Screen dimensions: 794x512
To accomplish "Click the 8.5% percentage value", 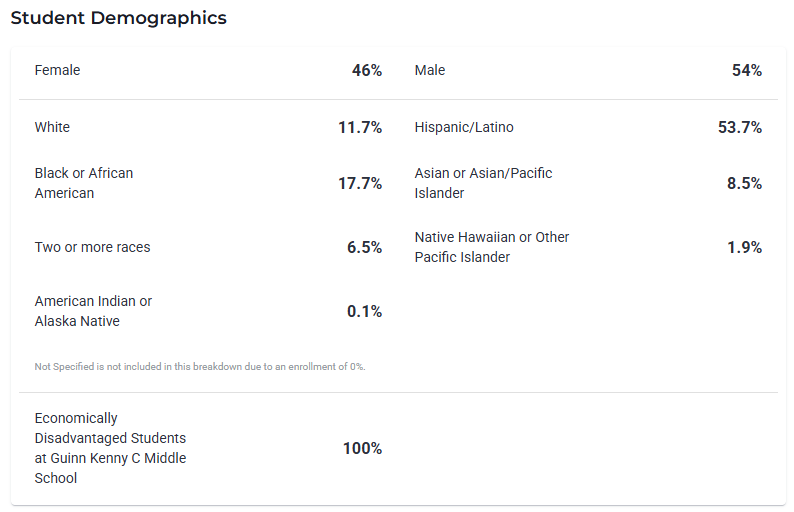I will pyautogui.click(x=744, y=183).
